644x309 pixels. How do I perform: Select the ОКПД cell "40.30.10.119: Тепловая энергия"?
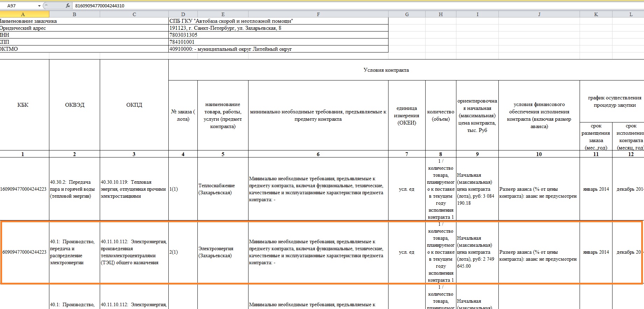pos(134,189)
